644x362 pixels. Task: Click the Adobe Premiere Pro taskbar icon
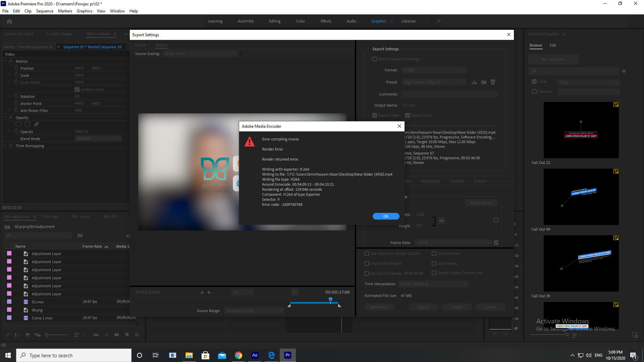point(288,355)
